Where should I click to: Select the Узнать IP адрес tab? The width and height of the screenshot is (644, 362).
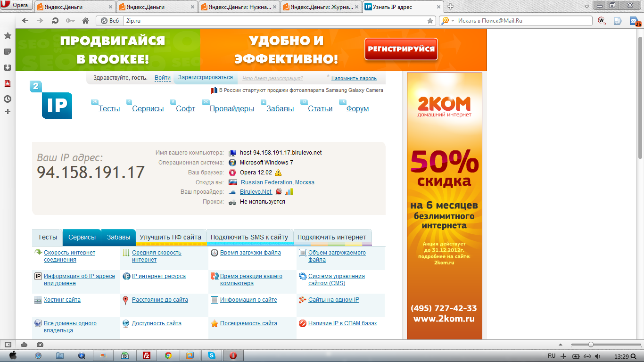[x=403, y=7]
